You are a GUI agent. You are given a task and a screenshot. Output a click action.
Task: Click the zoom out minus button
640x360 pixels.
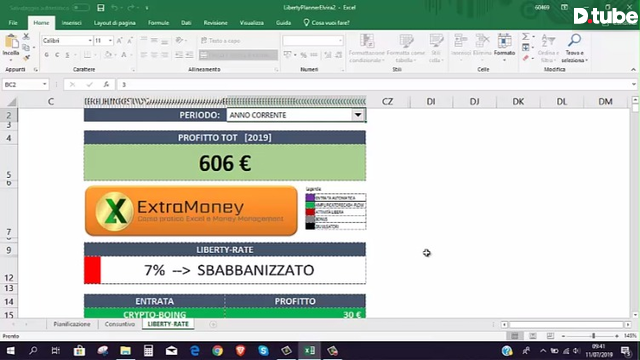pos(563,336)
